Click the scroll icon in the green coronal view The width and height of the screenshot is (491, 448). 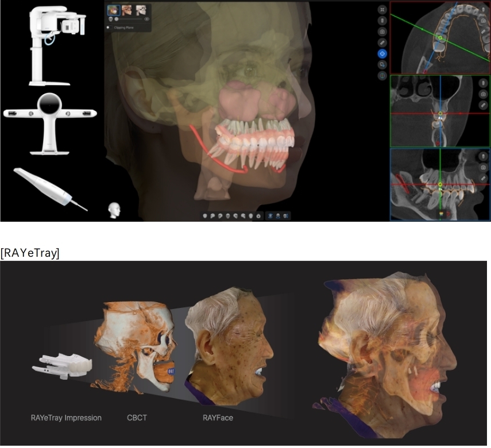pyautogui.click(x=483, y=83)
